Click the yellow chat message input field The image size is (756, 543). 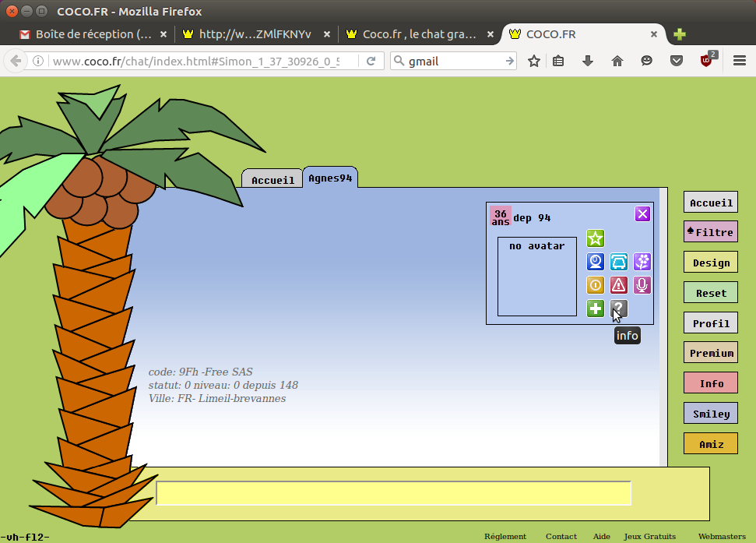pyautogui.click(x=393, y=493)
